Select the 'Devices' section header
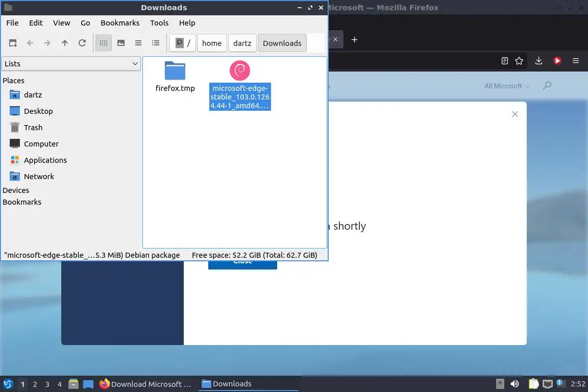Viewport: 588px width, 392px height. coord(16,190)
